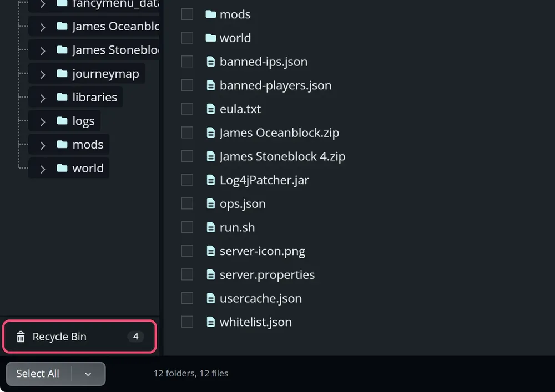Click the James Oceanblock.zip file icon
The width and height of the screenshot is (555, 392).
(210, 133)
